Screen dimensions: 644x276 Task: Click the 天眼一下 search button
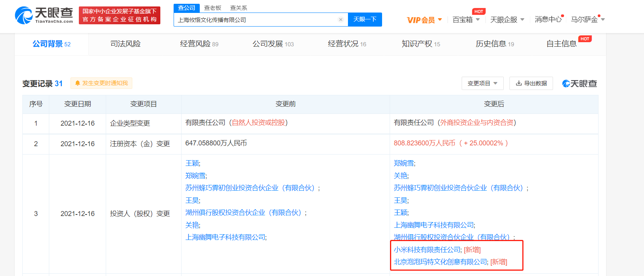pos(365,19)
